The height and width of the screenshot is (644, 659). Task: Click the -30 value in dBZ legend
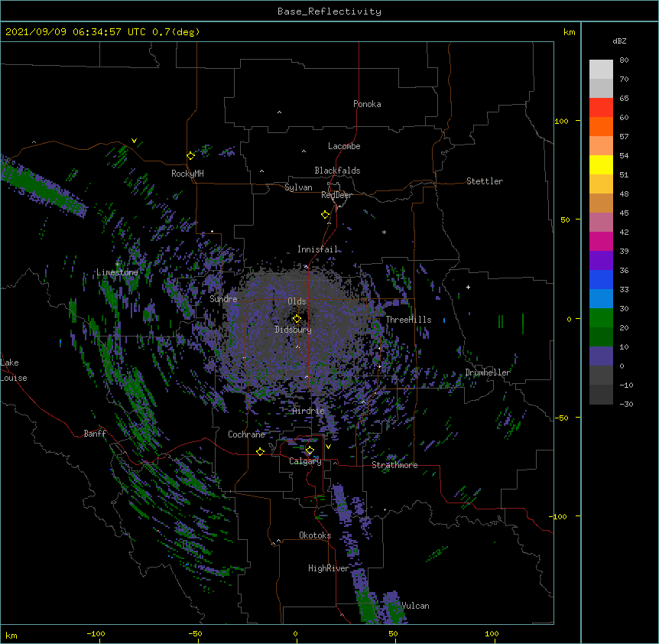tap(626, 405)
